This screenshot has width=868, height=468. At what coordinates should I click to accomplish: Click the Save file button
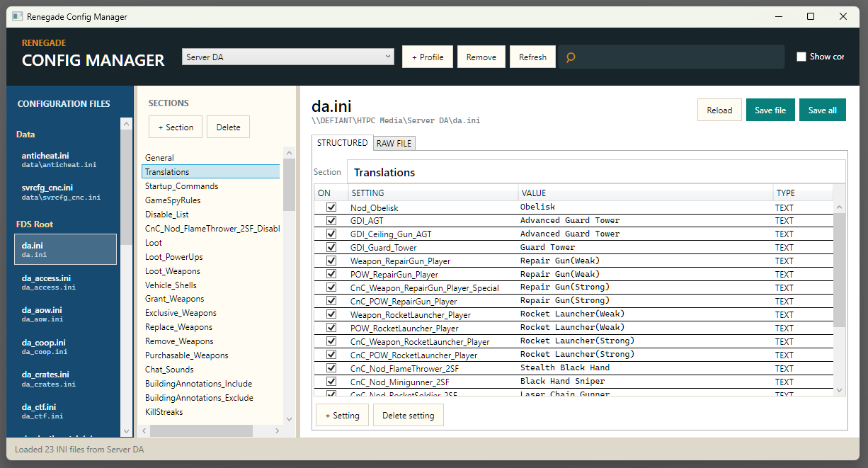(770, 110)
